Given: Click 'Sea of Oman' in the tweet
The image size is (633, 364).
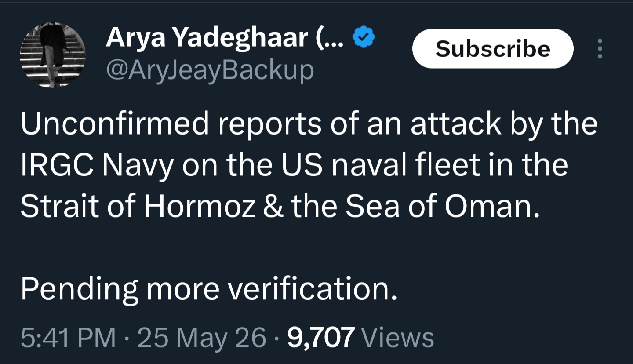Looking at the screenshot, I should pyautogui.click(x=441, y=206).
